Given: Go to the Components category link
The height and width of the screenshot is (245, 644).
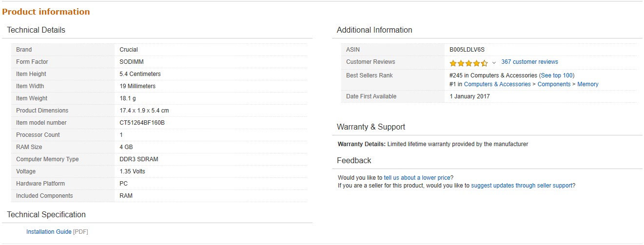Looking at the screenshot, I should click(x=554, y=84).
